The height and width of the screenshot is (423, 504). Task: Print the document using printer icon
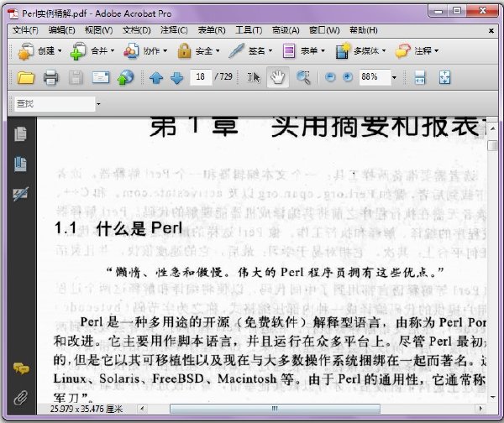50,77
